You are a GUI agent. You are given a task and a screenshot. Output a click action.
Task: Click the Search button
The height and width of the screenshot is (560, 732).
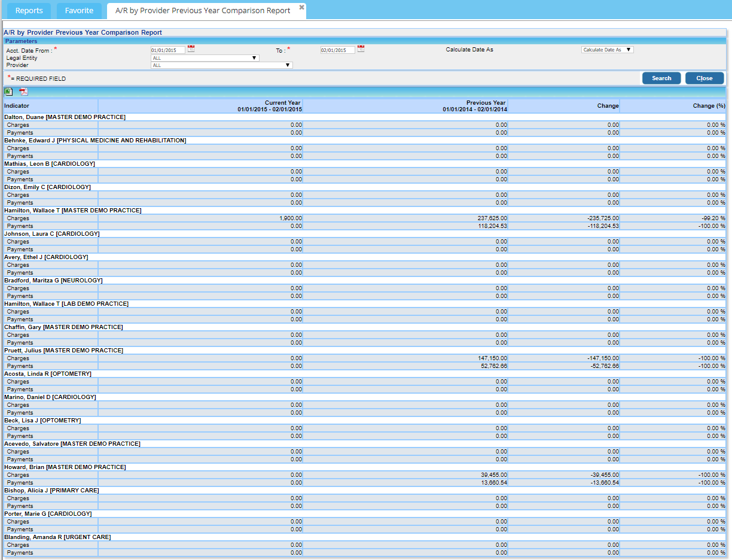pos(661,78)
